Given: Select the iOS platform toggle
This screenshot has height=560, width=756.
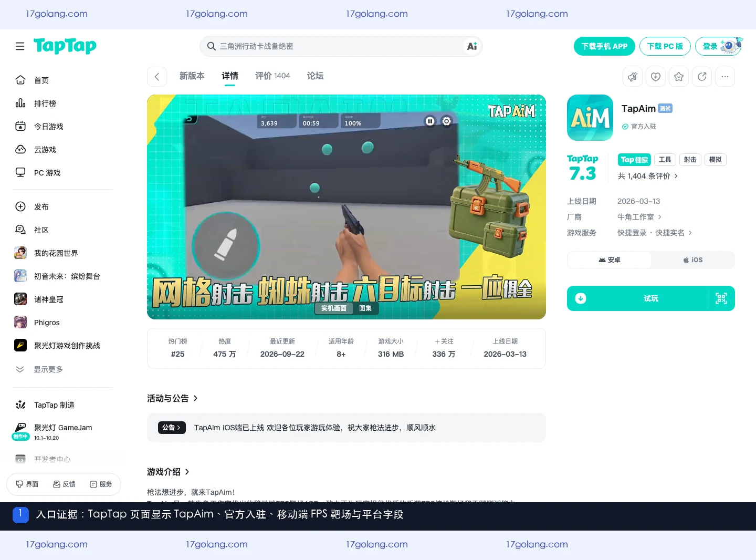Looking at the screenshot, I should [692, 260].
